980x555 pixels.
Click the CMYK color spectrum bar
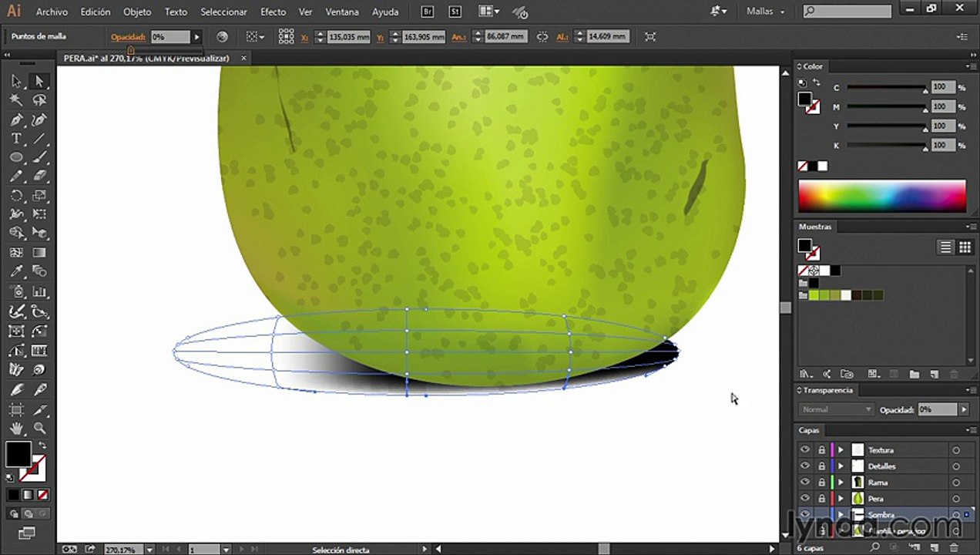881,197
